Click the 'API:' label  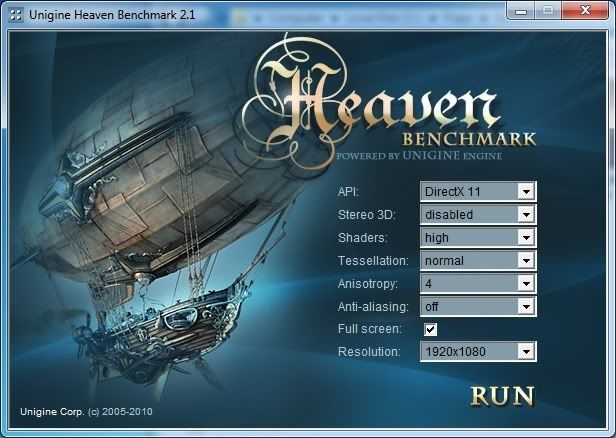click(x=348, y=192)
